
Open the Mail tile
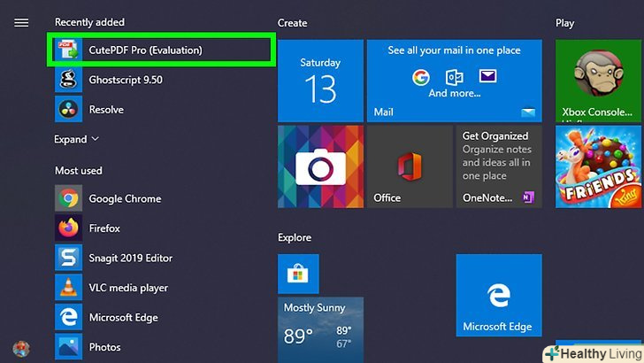pos(454,81)
